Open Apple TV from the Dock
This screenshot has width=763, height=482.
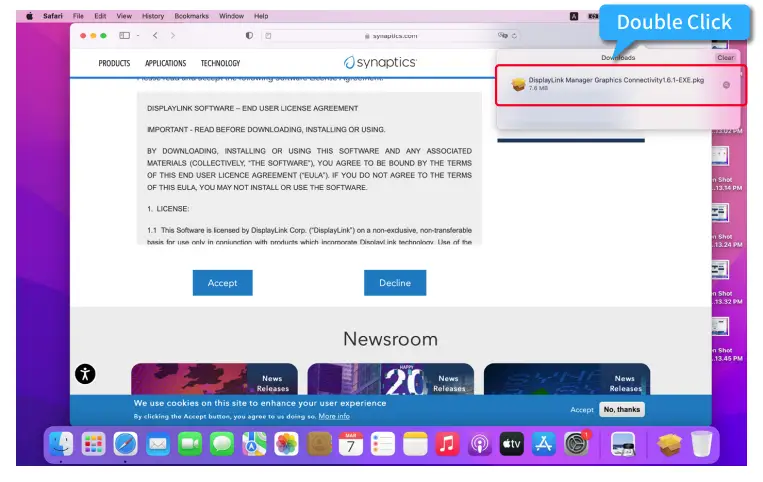coord(511,444)
